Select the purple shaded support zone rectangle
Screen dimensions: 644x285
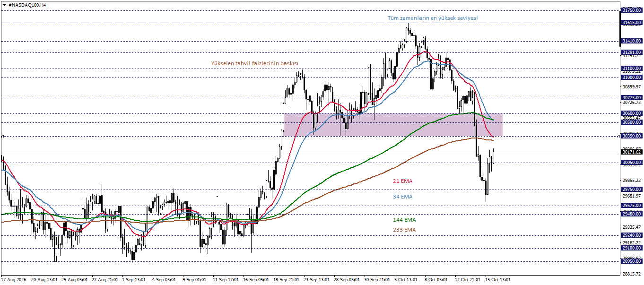tap(392, 125)
